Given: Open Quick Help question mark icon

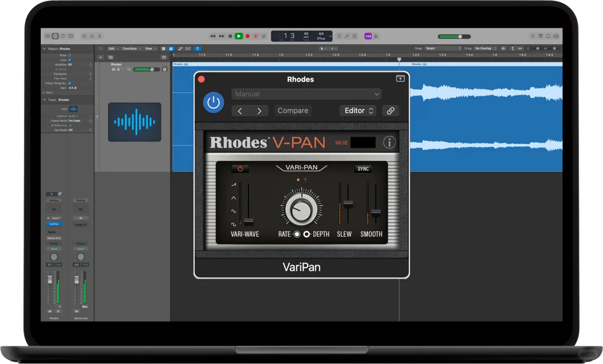Looking at the screenshot, I should [x=63, y=36].
